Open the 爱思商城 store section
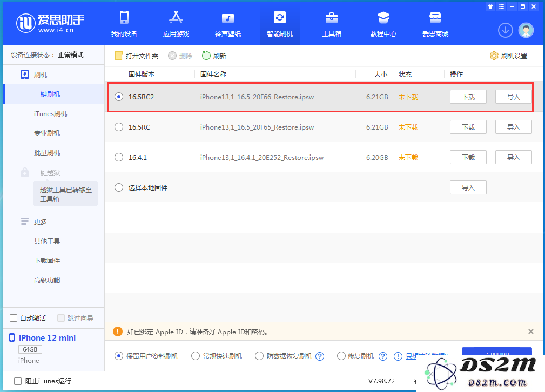 point(435,24)
